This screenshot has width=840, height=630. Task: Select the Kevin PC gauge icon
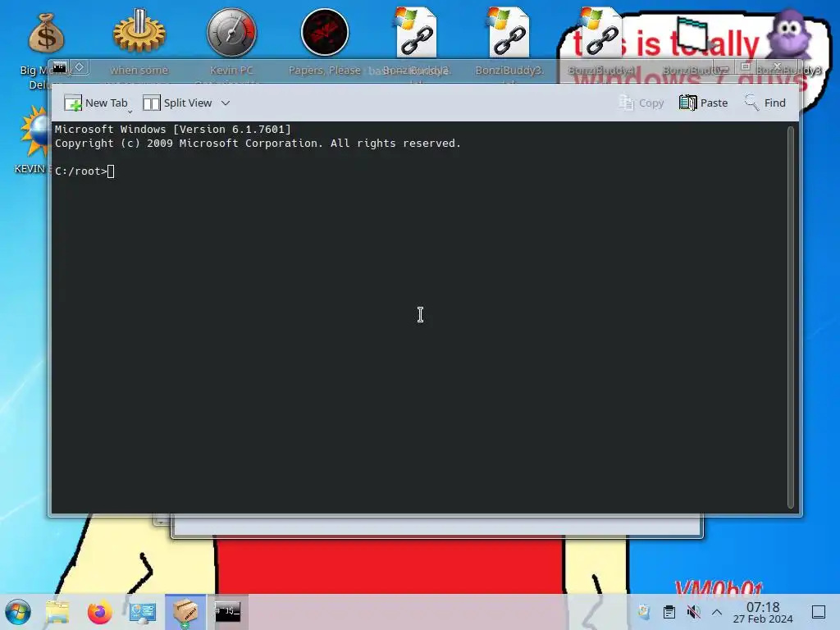pos(231,33)
